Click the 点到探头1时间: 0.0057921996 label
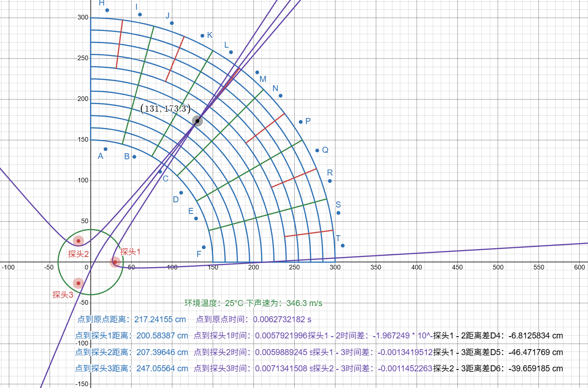The image size is (588, 388). [x=251, y=336]
